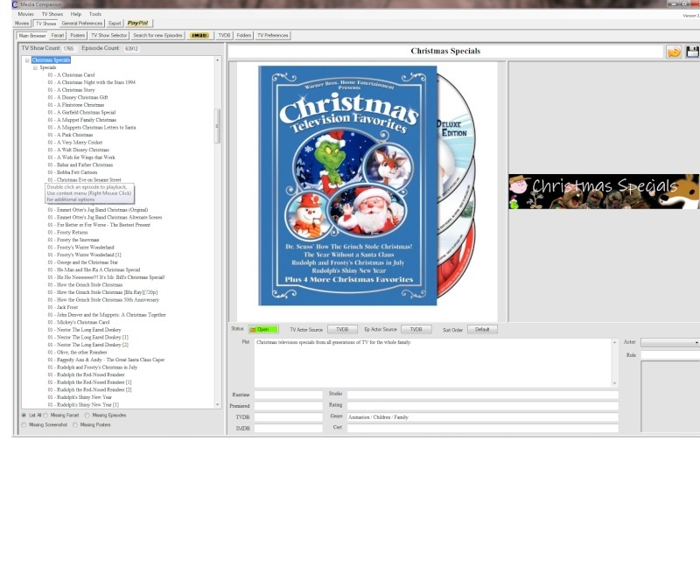Click the Christmas Specials banner image
This screenshot has width=700, height=588.
[604, 192]
